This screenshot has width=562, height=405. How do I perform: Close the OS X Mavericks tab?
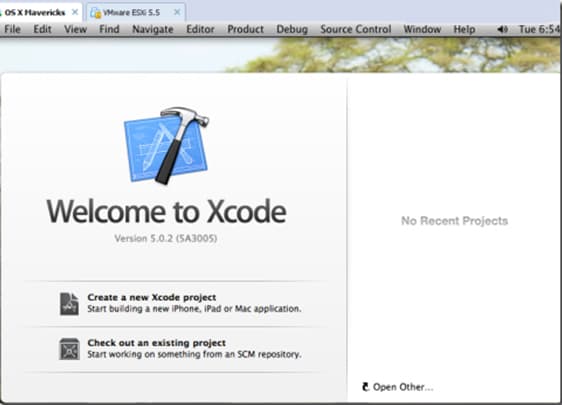pos(75,12)
